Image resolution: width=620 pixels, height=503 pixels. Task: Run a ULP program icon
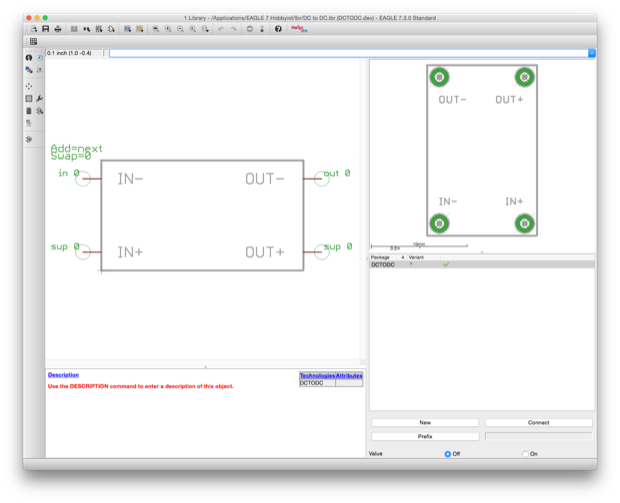tap(140, 29)
